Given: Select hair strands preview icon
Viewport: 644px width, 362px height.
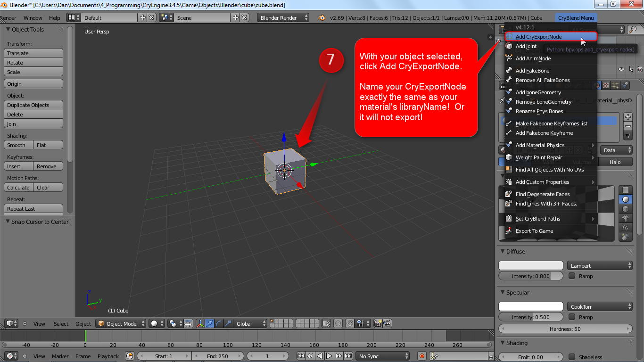Looking at the screenshot, I should point(626,228).
